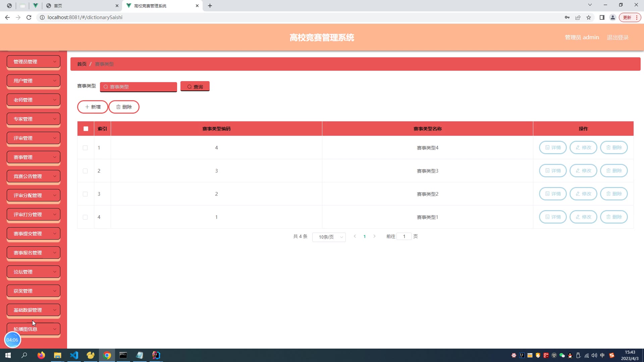Viewport: 644px width, 362px height.
Task: Open the volume icon in the system tray
Action: point(594,355)
